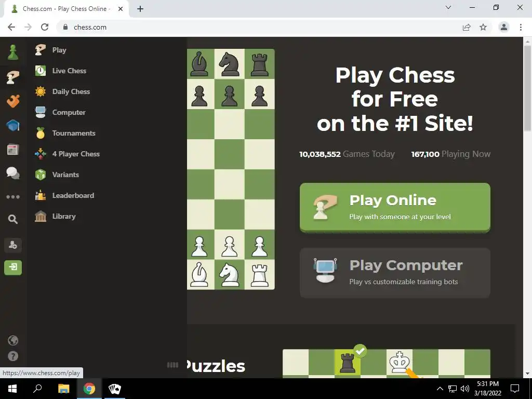Open the Social chat bubbles sidebar icon
532x399 pixels.
click(13, 173)
